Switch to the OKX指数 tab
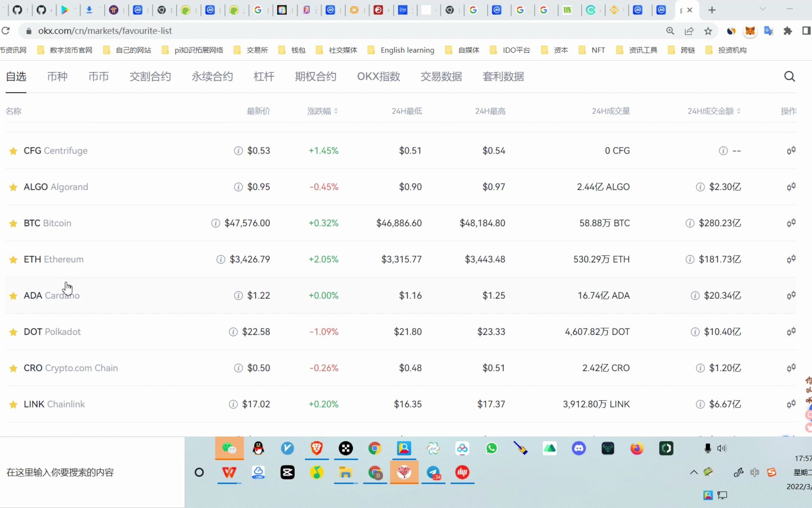 point(379,77)
